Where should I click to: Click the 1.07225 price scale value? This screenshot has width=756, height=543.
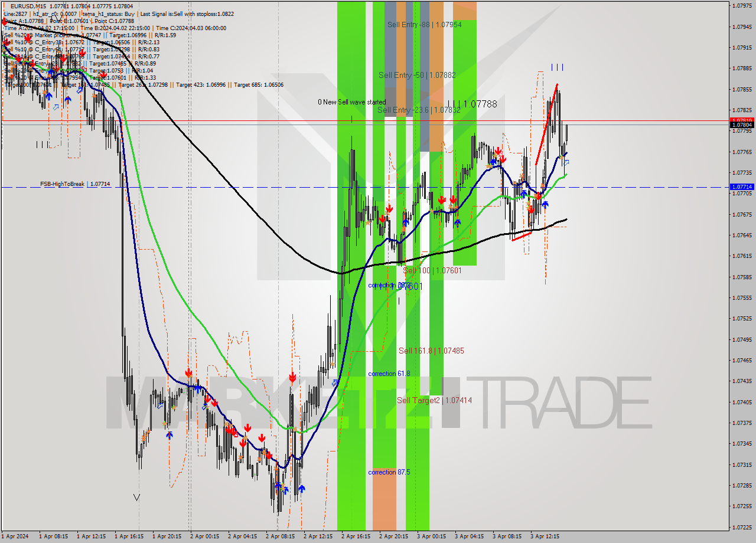tap(742, 527)
